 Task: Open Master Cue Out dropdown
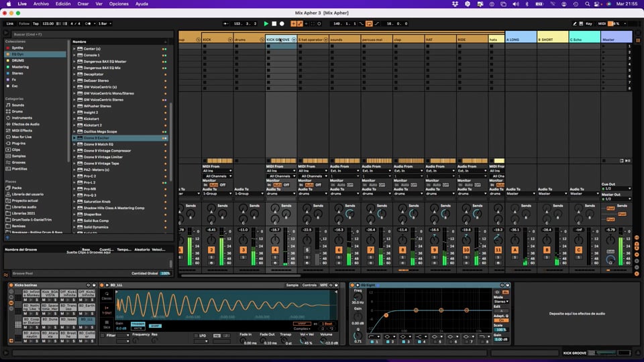tap(616, 189)
